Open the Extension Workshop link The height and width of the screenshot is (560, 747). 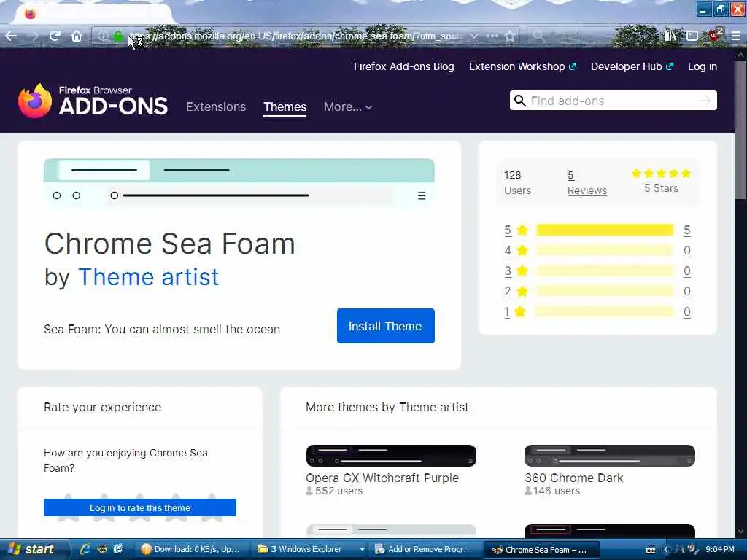(x=522, y=66)
